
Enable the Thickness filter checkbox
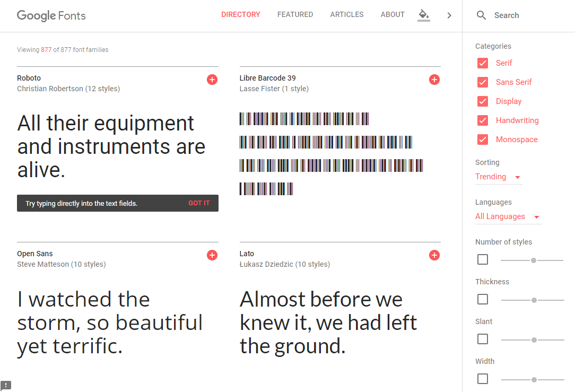pyautogui.click(x=483, y=299)
